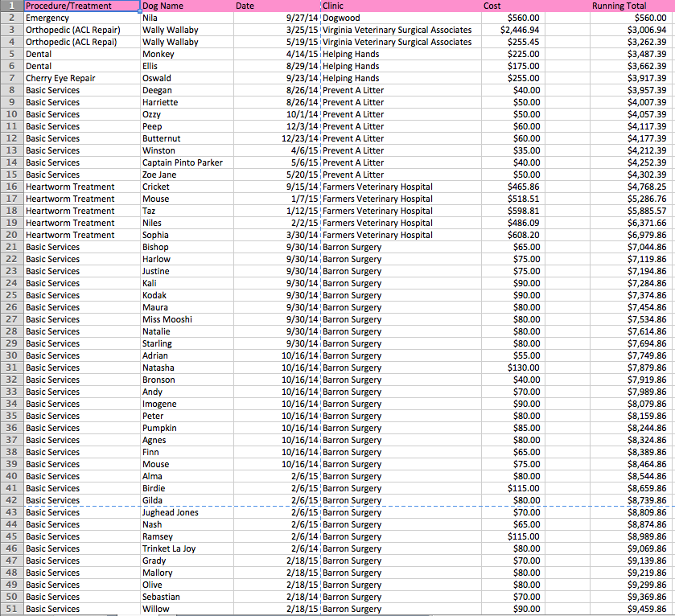Select the Ozzy cell
675x616 pixels.
pyautogui.click(x=187, y=114)
